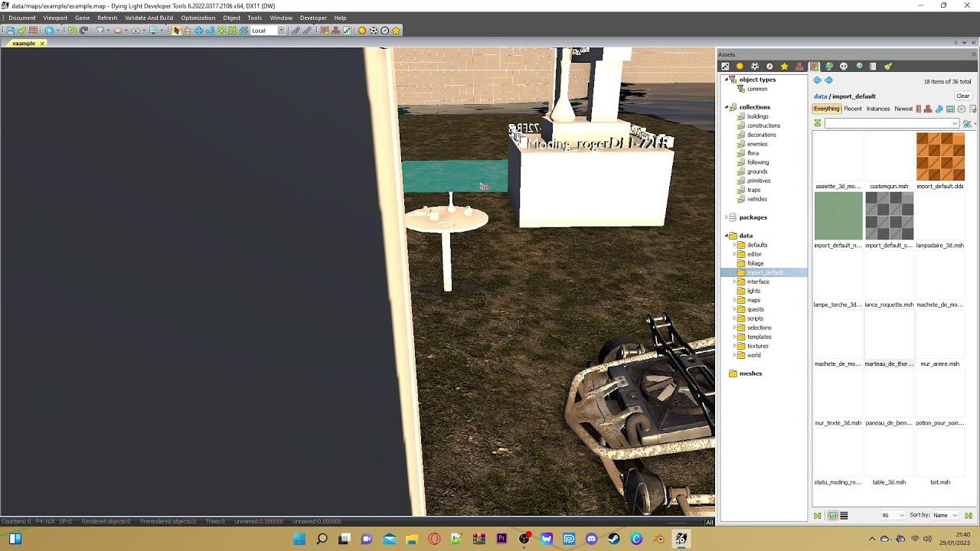The width and height of the screenshot is (980, 551).
Task: Switch assets to thumbnail view
Action: pos(832,516)
